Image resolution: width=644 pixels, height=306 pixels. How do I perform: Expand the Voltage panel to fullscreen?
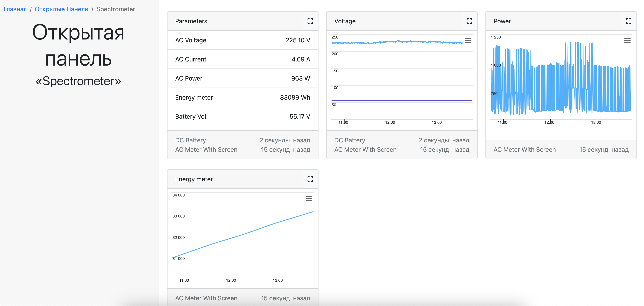pyautogui.click(x=469, y=21)
